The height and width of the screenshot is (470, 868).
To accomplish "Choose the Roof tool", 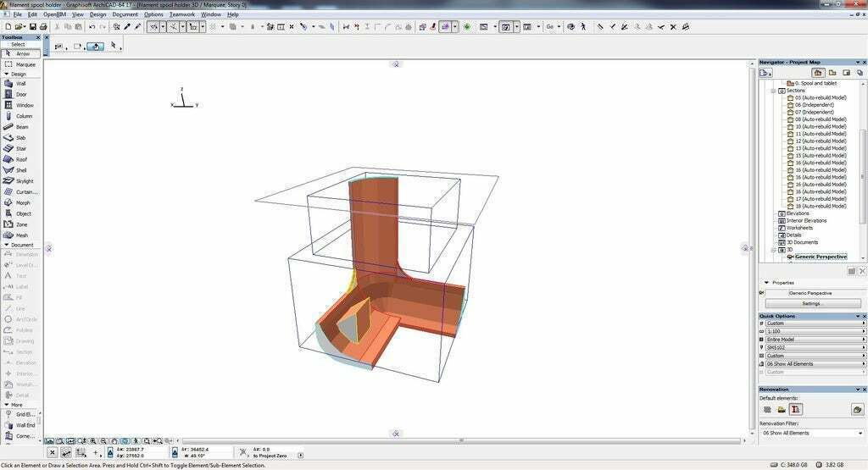I will [20, 159].
